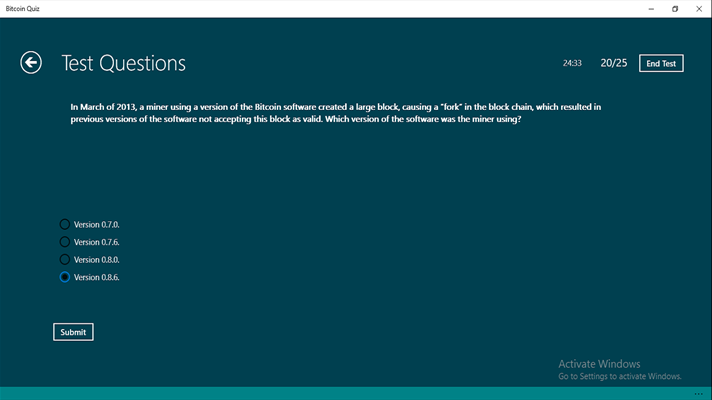The image size is (712, 400).
Task: Click the 20/25 question counter
Action: [x=613, y=63]
